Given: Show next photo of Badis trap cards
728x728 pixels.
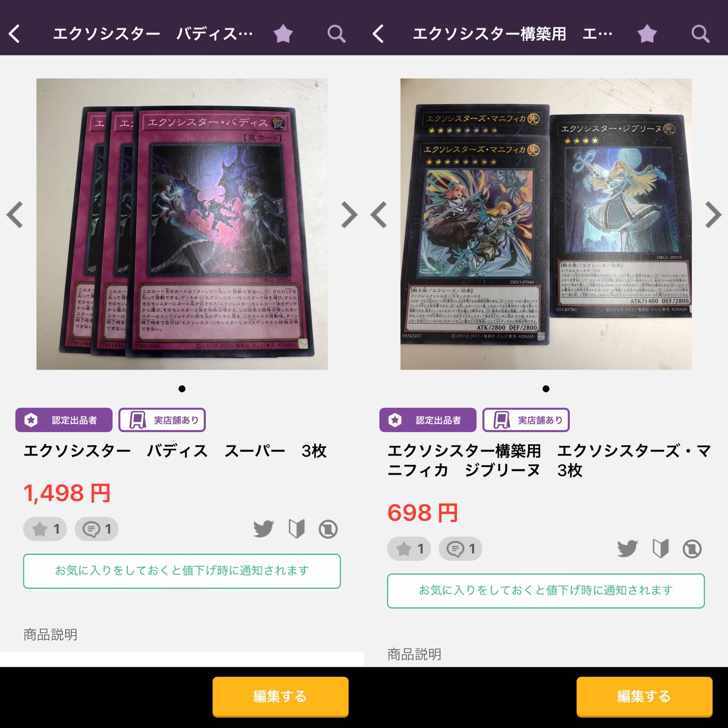Looking at the screenshot, I should [x=349, y=215].
